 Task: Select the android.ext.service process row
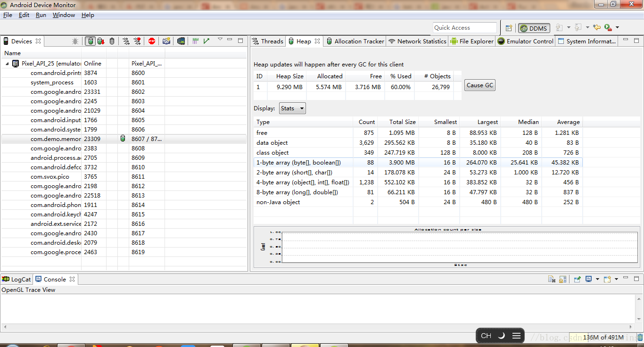pyautogui.click(x=124, y=224)
